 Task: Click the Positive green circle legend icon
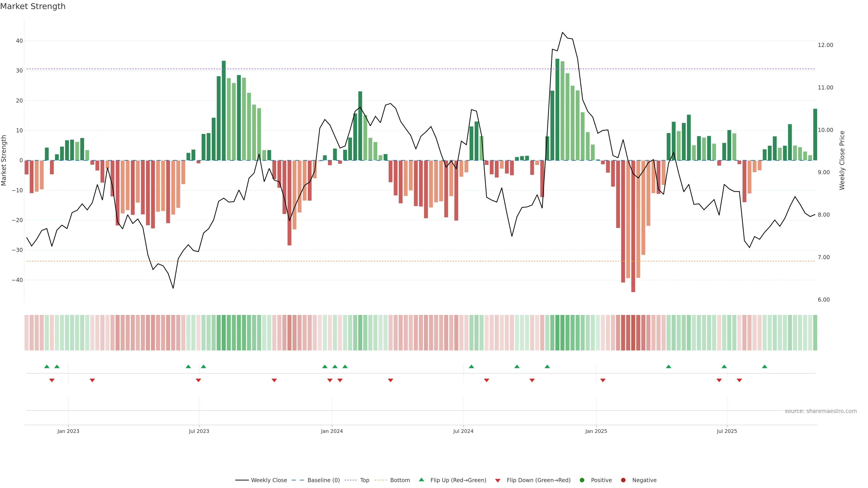[582, 480]
